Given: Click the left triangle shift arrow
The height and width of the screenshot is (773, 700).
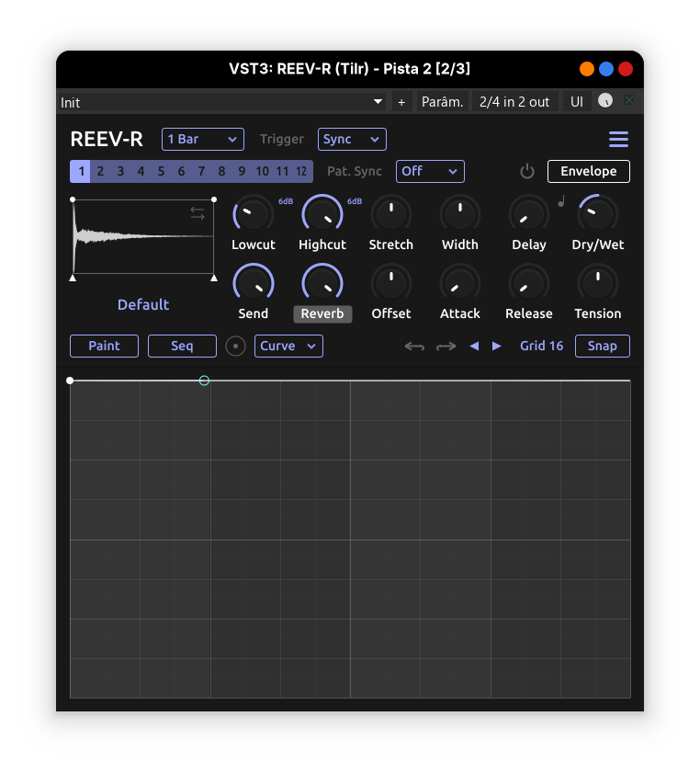Looking at the screenshot, I should coord(474,347).
